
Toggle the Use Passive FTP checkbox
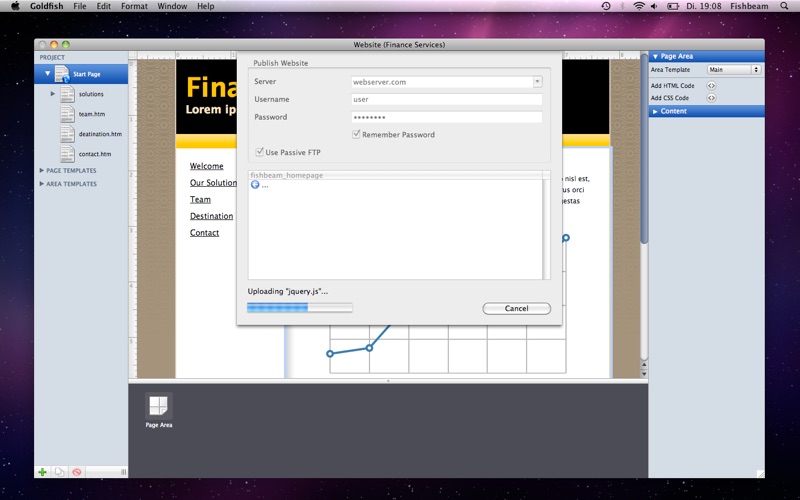click(x=259, y=152)
